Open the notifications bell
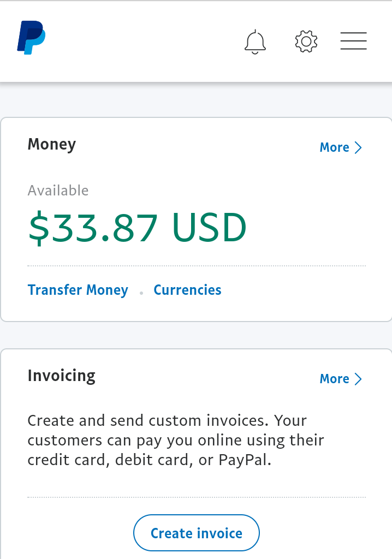 tap(255, 42)
